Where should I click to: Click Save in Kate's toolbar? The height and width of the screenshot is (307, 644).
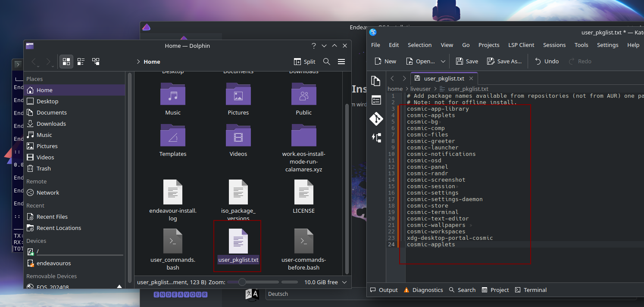coord(467,61)
